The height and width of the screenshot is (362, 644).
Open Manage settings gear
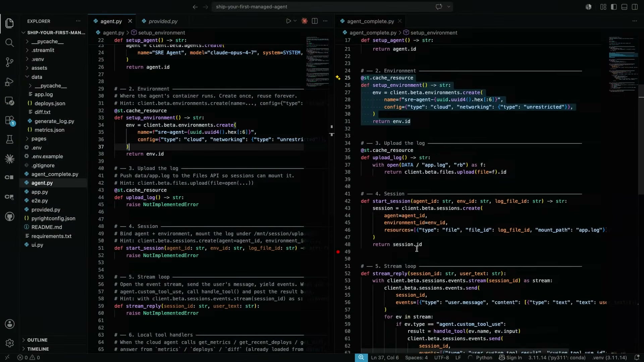(10, 343)
